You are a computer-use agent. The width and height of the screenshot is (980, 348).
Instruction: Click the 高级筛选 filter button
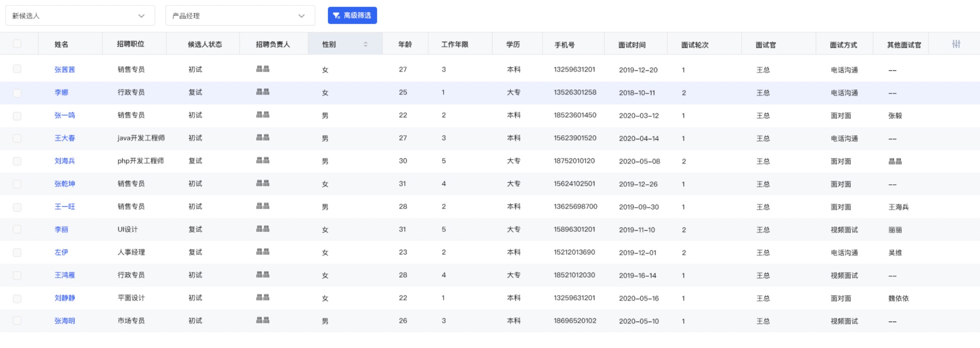pyautogui.click(x=352, y=16)
